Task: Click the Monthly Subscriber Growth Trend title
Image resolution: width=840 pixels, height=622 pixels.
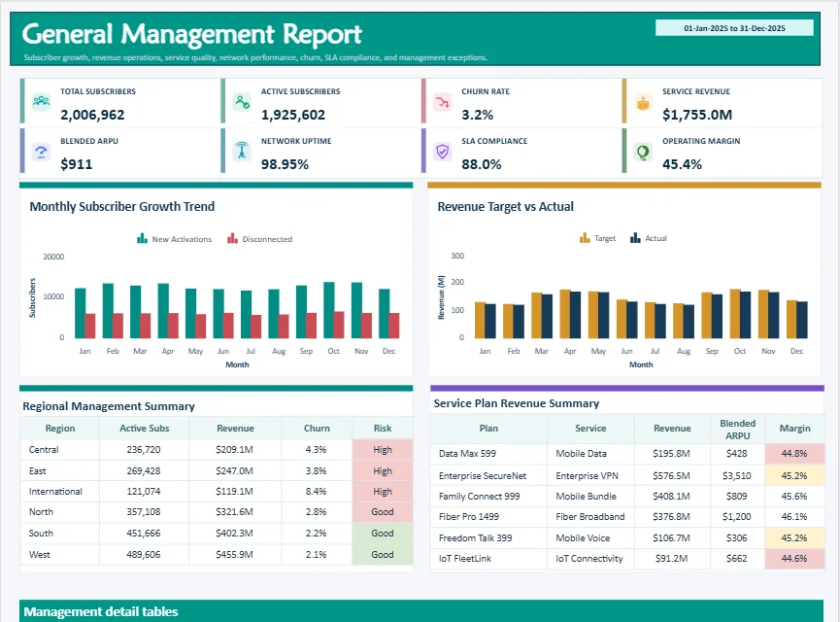Action: (122, 206)
